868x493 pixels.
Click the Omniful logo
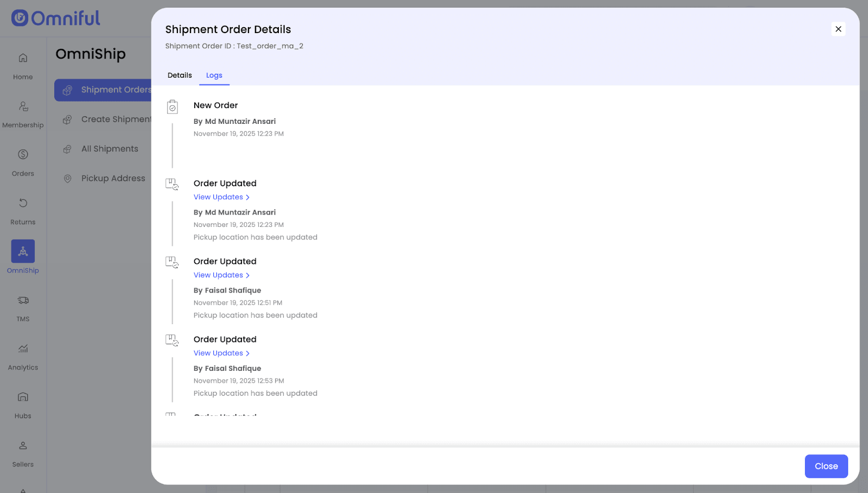56,18
